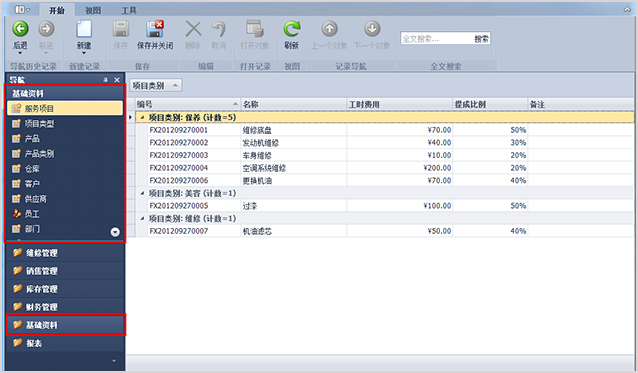Open the 维修管理 folder in sidebar

point(65,253)
